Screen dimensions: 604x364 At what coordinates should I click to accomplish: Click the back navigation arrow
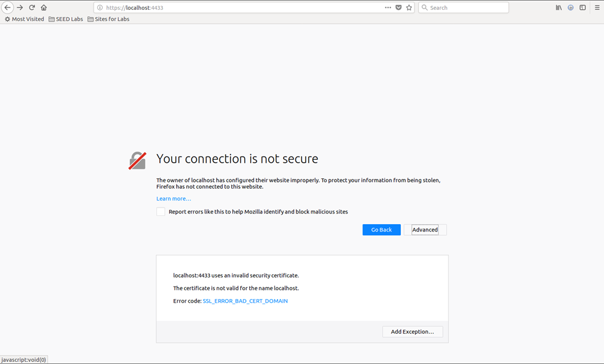pos(7,7)
